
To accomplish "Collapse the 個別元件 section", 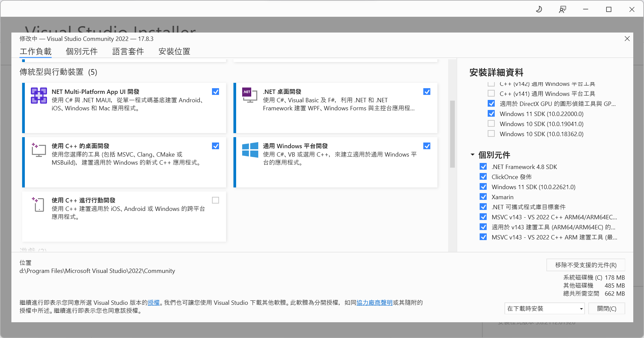I will 473,155.
